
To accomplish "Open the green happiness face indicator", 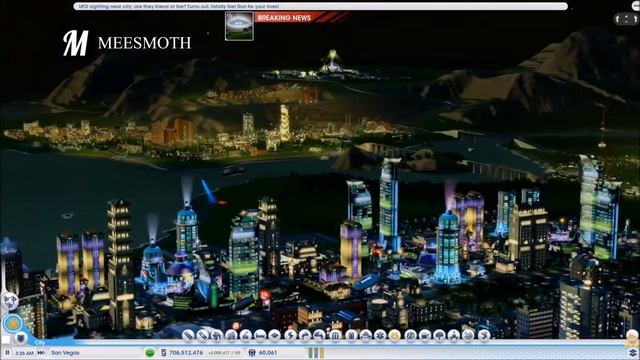I will [150, 352].
